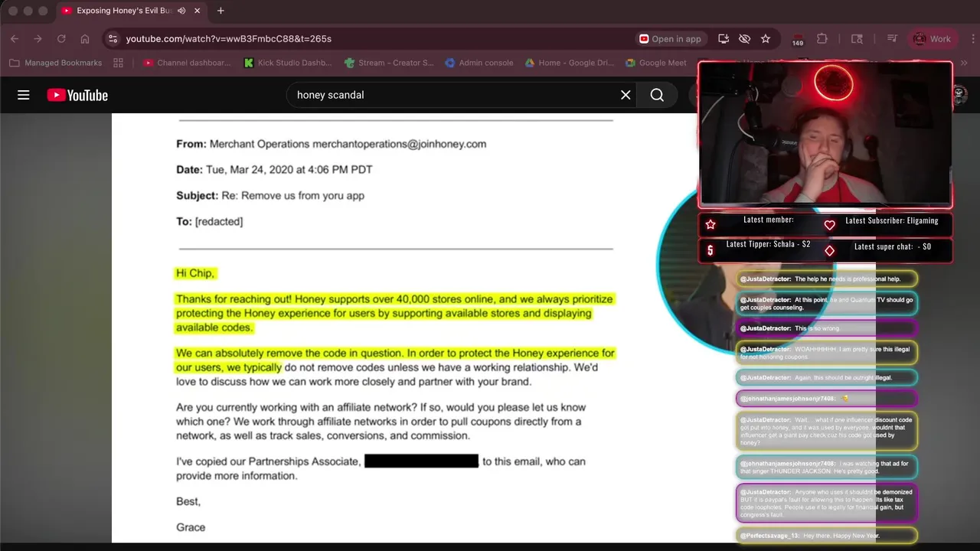Click the YouTube search magnifier button

[x=657, y=95]
